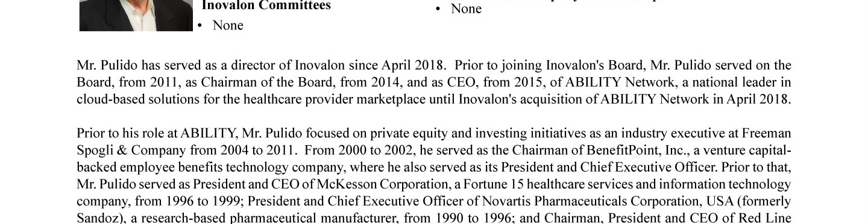Viewport: 868px width, 224px height.
Task: Click the bullet before None under Inovalon Committees
Action: pyautogui.click(x=200, y=26)
